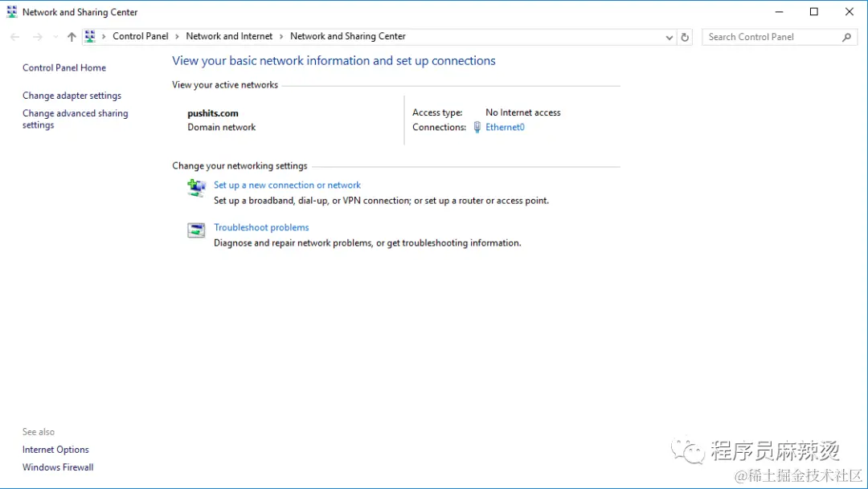Open the Network and Internet breadcrumb
This screenshot has width=868, height=489.
229,36
